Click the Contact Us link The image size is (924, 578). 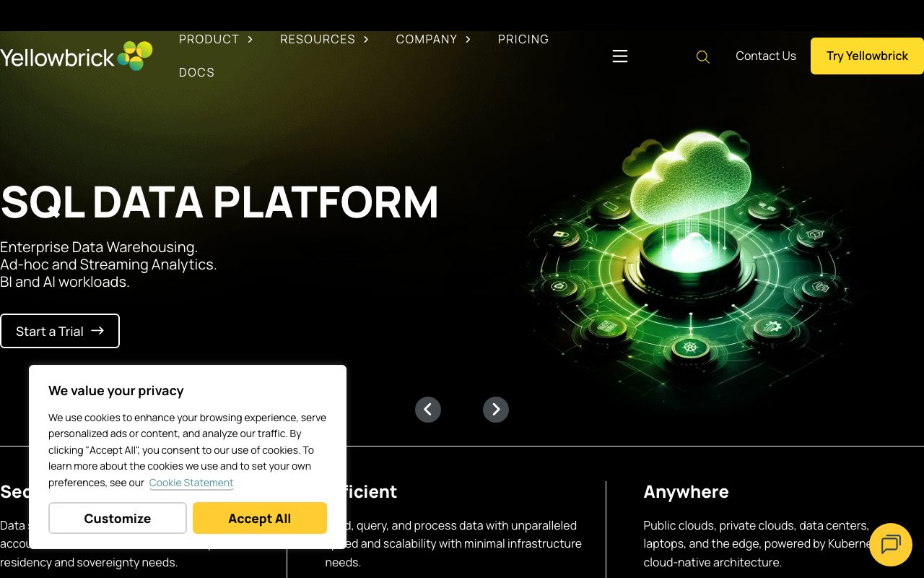click(x=766, y=56)
